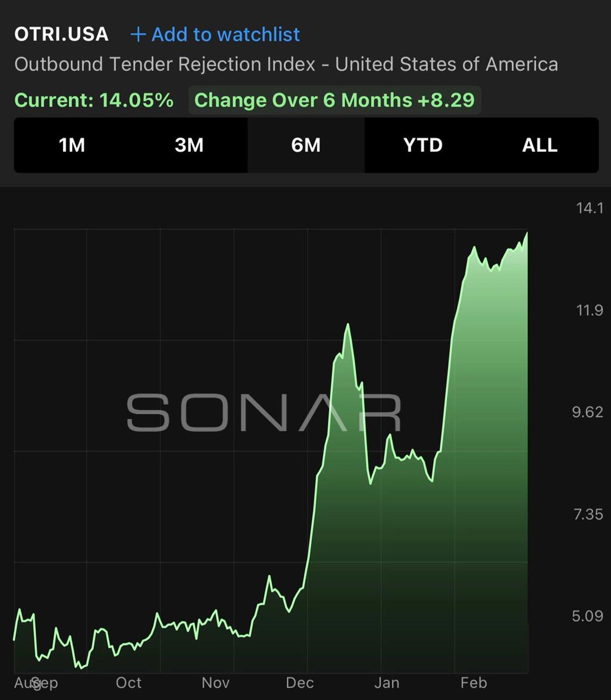This screenshot has width=611, height=700.
Task: Click the Current 14.05% value label
Action: click(x=94, y=100)
